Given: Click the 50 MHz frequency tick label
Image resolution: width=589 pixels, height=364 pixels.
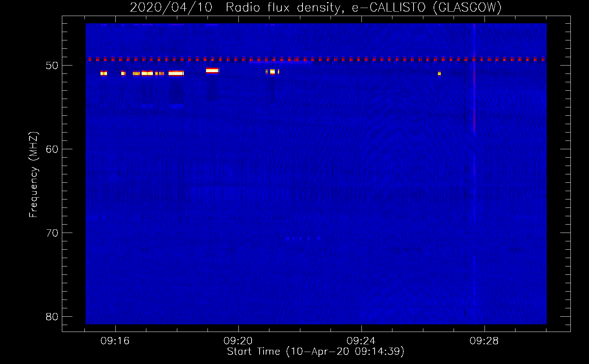Looking at the screenshot, I should click(52, 66).
